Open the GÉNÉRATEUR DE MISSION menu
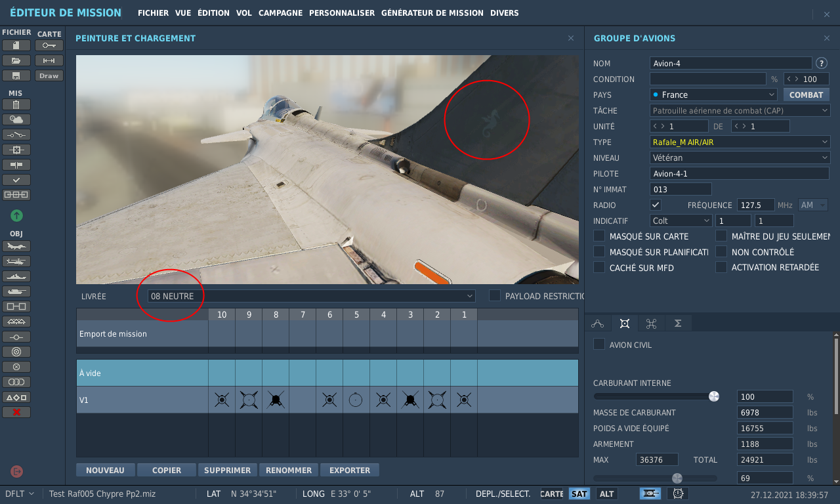This screenshot has height=504, width=840. point(432,13)
